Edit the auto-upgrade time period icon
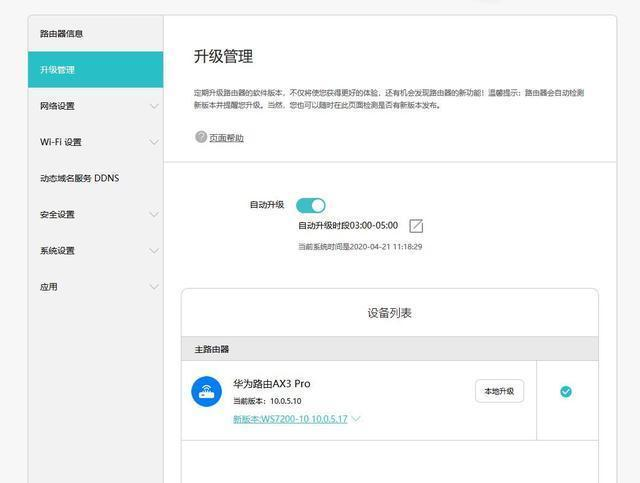 pyautogui.click(x=416, y=226)
